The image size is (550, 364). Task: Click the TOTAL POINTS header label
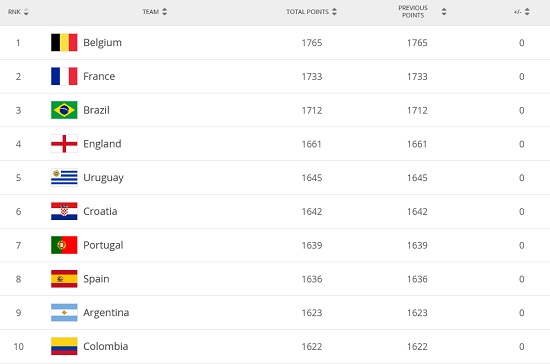307,12
